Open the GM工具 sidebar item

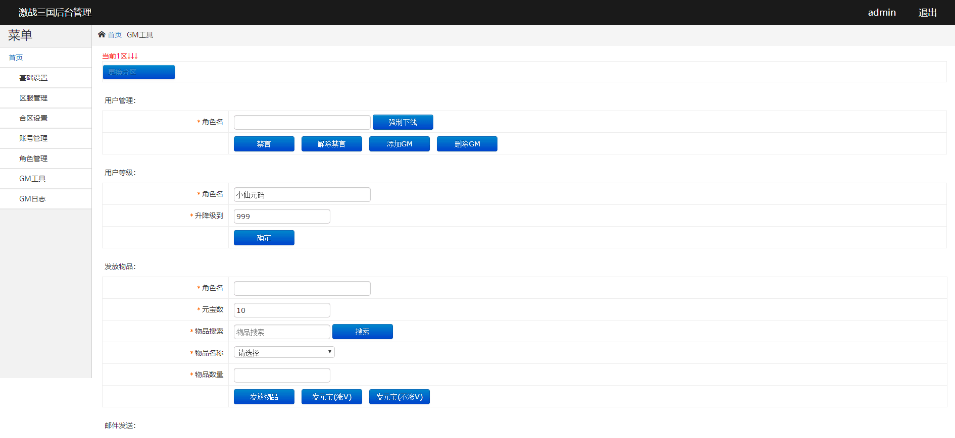click(x=33, y=179)
